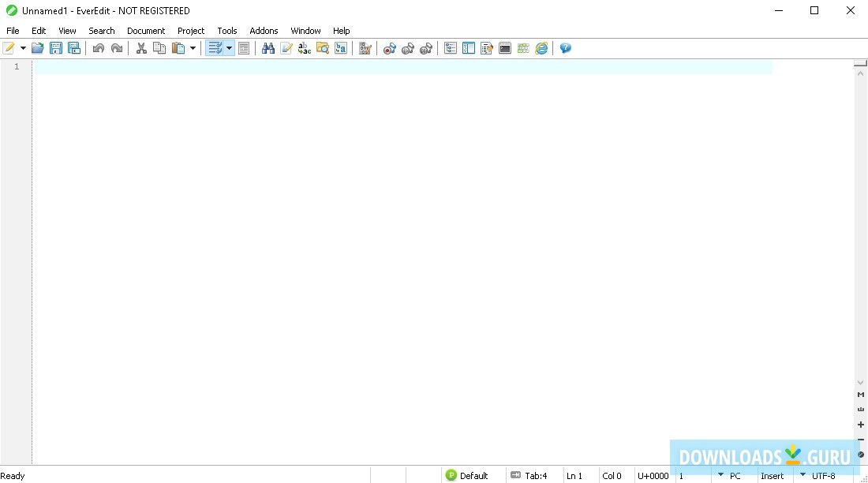The width and height of the screenshot is (868, 483).
Task: Open the dropdown arrow beside the New icon
Action: pos(23,48)
